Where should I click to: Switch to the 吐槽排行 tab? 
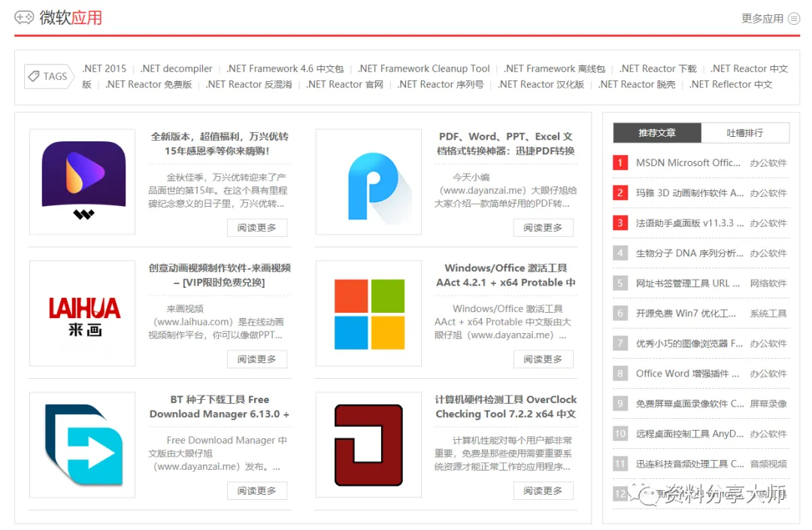coord(745,133)
